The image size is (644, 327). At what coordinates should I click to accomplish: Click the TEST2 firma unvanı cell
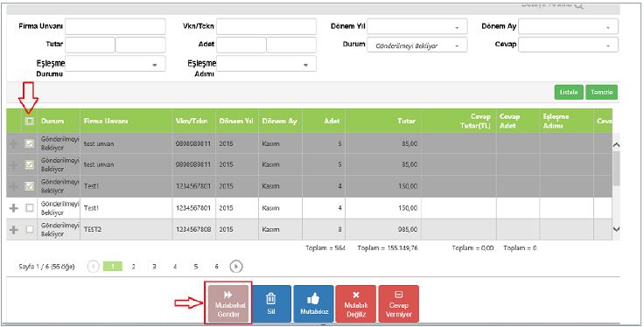(x=126, y=229)
